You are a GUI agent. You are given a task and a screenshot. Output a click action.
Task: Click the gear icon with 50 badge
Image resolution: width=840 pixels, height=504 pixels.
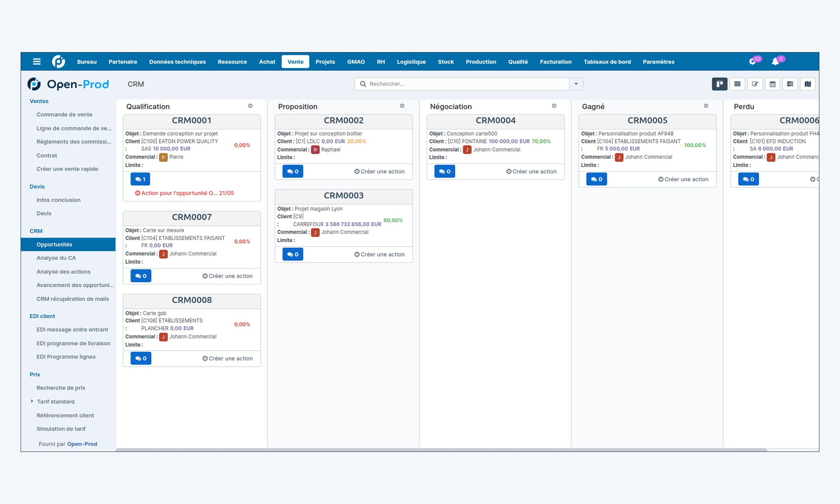[x=752, y=62]
